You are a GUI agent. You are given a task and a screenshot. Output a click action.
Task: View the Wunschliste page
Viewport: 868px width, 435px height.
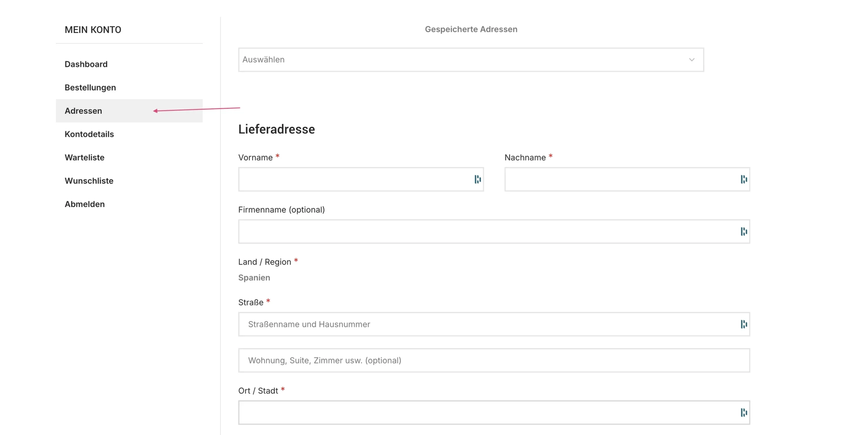click(89, 181)
